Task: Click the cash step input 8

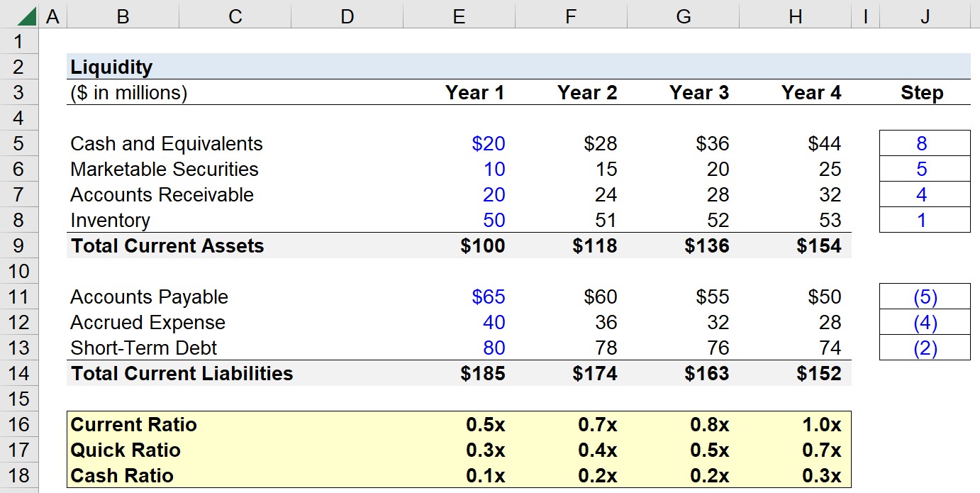Action: 925,143
